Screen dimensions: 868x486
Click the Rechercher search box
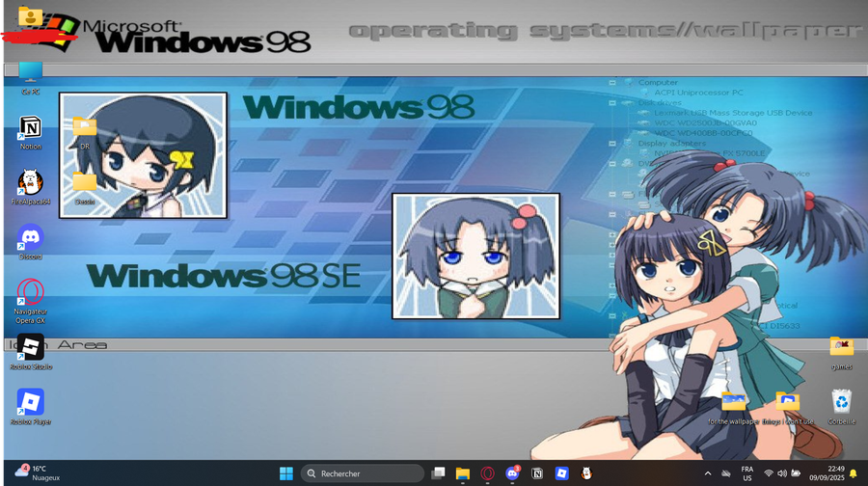coord(363,473)
